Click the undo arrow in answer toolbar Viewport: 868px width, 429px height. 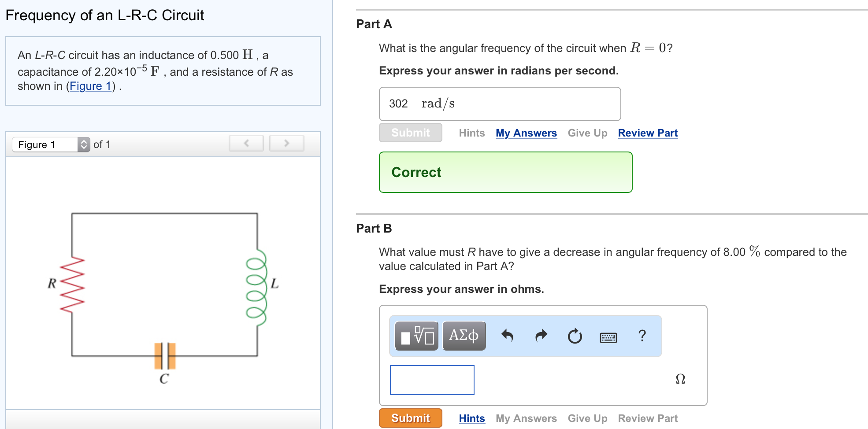point(507,336)
